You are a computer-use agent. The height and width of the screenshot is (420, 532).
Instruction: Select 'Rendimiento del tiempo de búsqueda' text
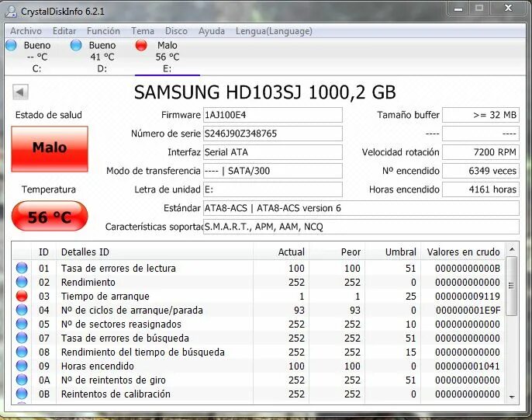143,352
